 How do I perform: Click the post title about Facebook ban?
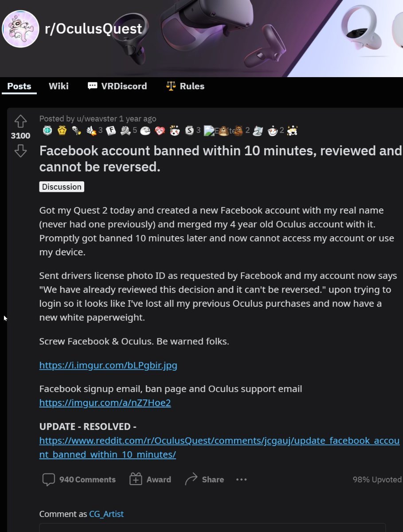pyautogui.click(x=220, y=159)
